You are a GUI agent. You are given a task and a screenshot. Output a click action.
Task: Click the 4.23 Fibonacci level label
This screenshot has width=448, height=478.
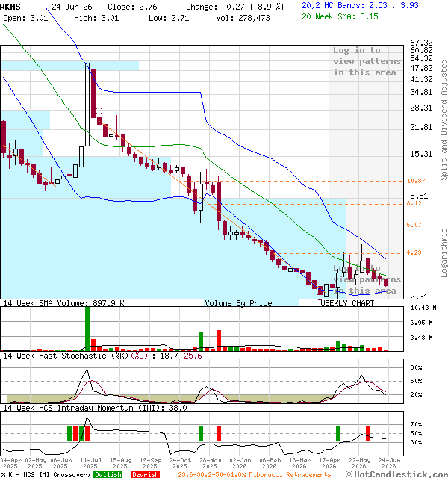click(414, 252)
